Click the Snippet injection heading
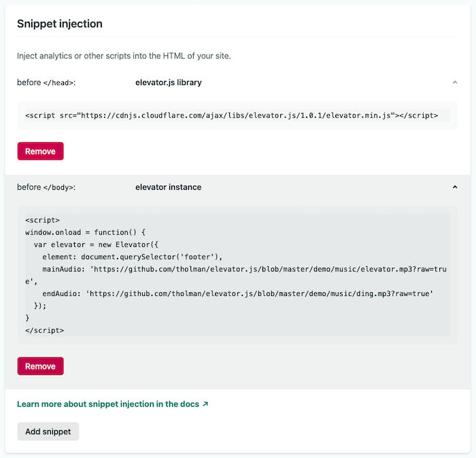This screenshot has height=458, width=476. coord(60,24)
